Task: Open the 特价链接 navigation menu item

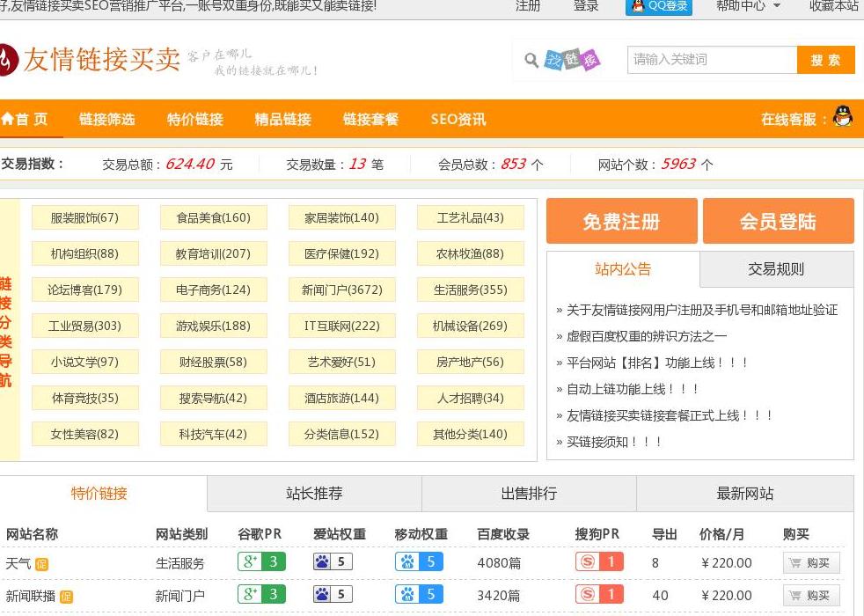Action: [195, 119]
